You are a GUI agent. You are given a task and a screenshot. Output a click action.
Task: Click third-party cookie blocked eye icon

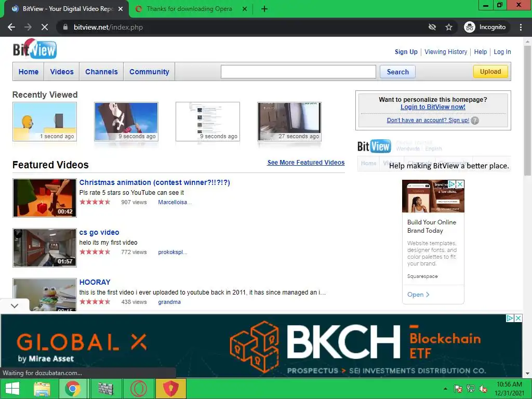coord(432,27)
